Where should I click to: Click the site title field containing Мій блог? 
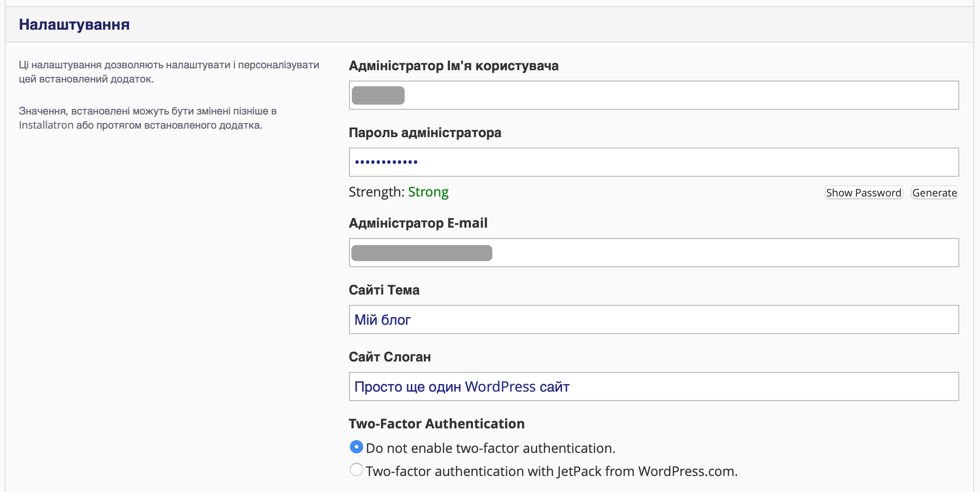(653, 320)
